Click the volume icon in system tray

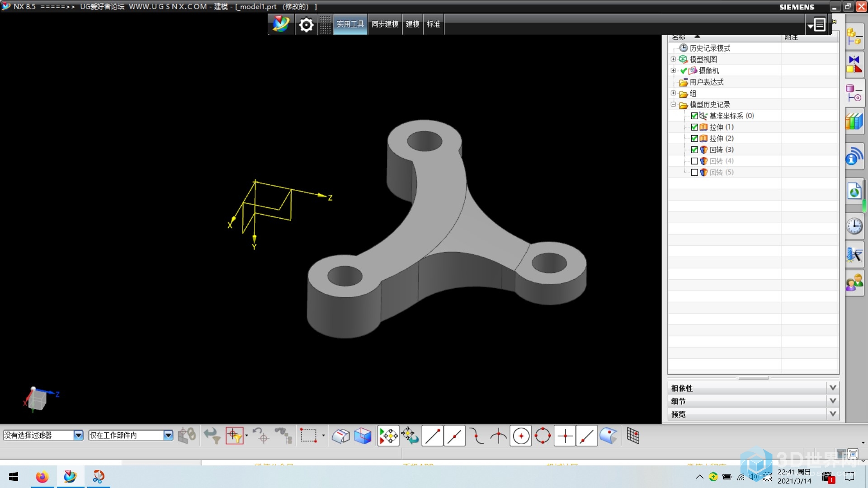[753, 477]
